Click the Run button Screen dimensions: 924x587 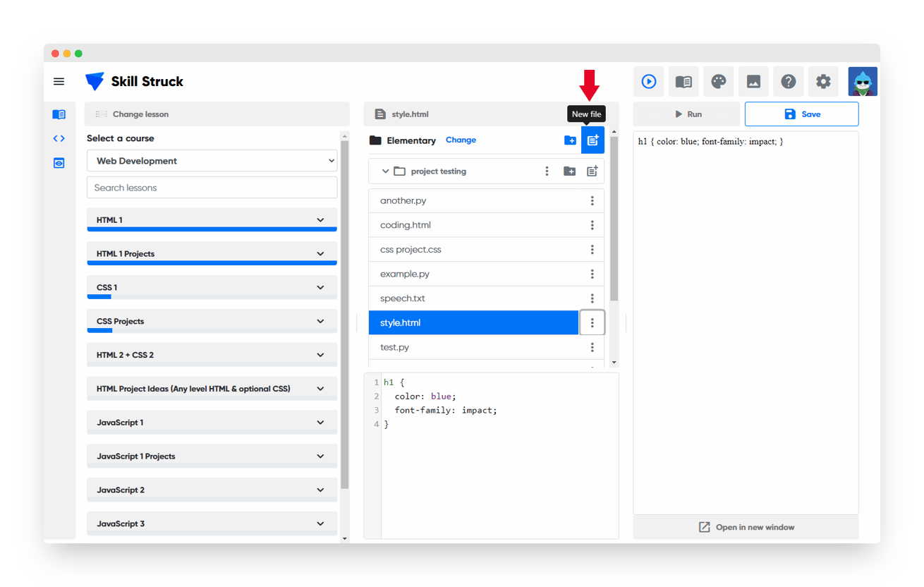click(x=687, y=114)
